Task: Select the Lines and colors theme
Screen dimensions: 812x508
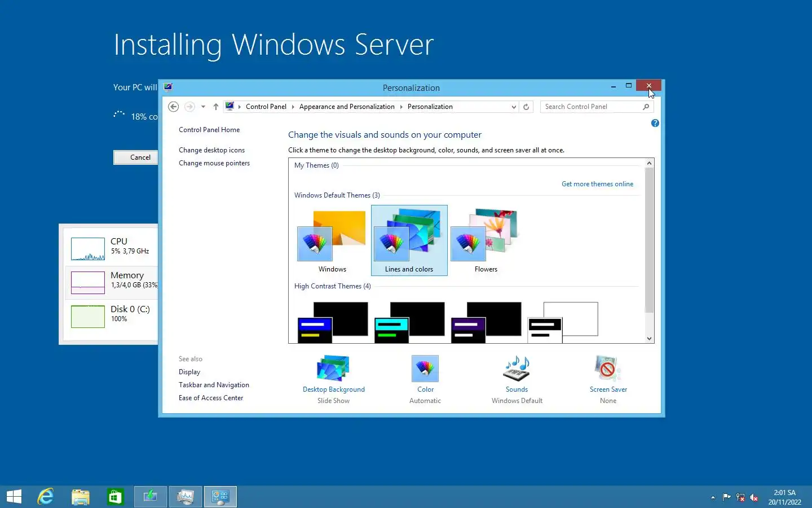Action: (x=409, y=240)
